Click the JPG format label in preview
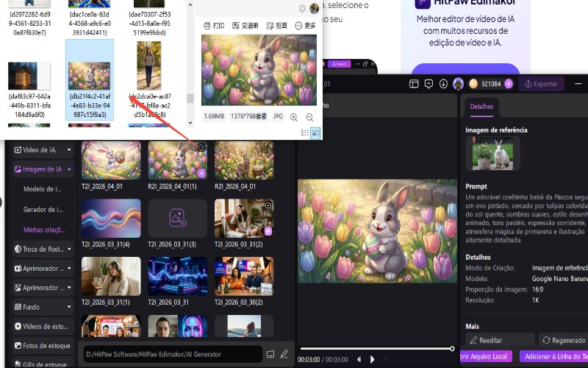 [278, 116]
